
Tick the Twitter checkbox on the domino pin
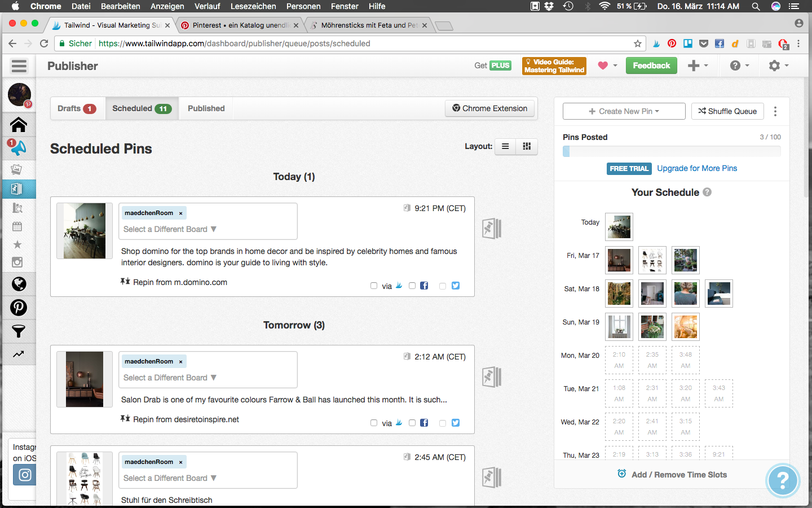coord(443,286)
